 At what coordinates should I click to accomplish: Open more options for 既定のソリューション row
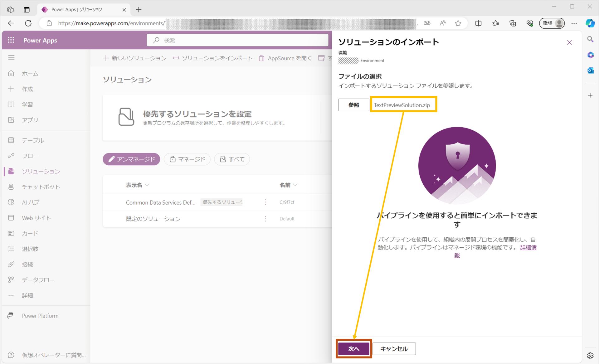coord(265,219)
